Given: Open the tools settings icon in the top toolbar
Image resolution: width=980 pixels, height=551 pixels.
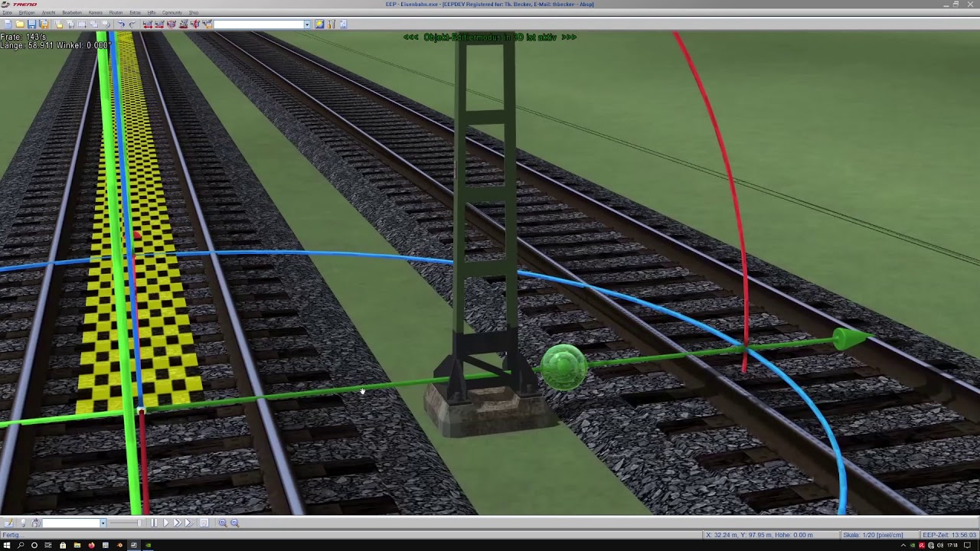Looking at the screenshot, I should tap(332, 24).
